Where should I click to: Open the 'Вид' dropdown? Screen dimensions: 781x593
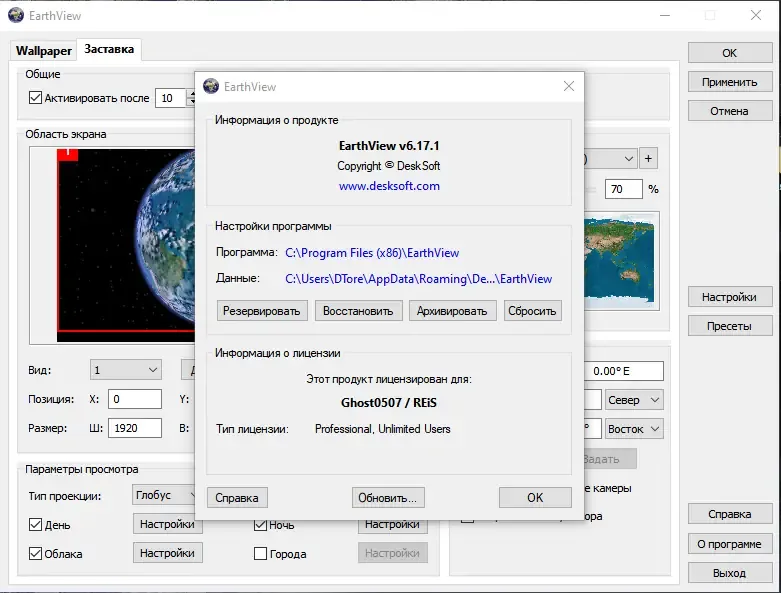tap(126, 370)
